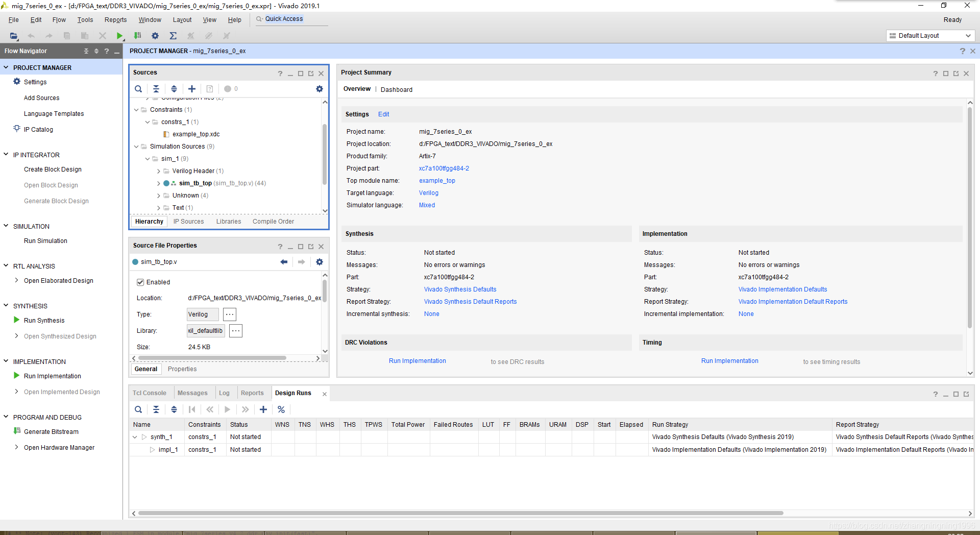Click Run Synthesis in Flow Navigator

[44, 321]
